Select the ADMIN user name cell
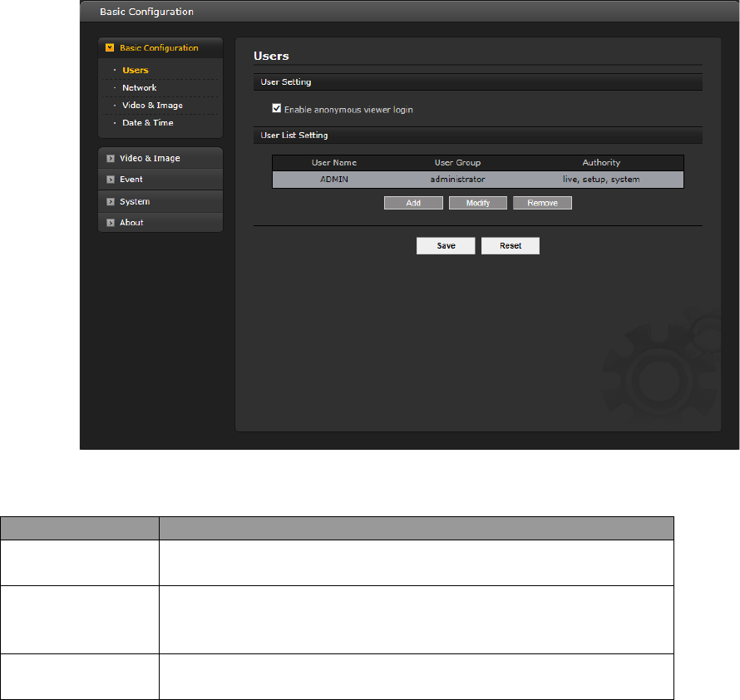 click(x=334, y=180)
